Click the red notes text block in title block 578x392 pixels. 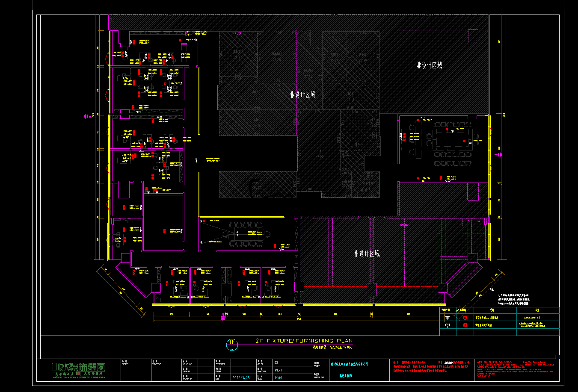coord(431,369)
